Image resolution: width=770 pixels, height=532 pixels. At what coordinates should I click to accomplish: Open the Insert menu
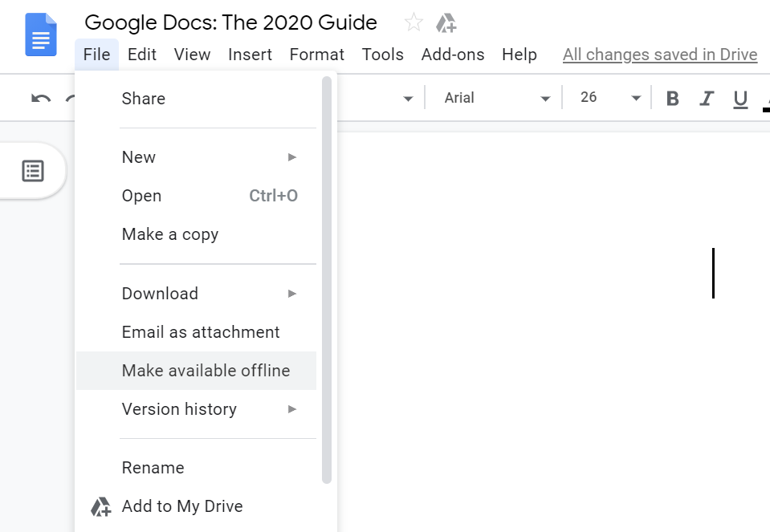250,55
